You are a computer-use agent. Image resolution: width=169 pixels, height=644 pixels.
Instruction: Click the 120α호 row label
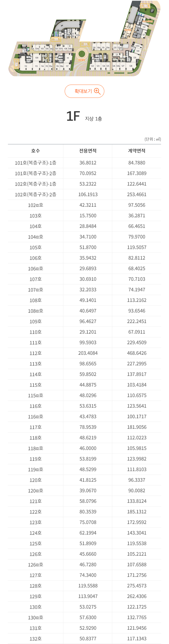(x=36, y=491)
